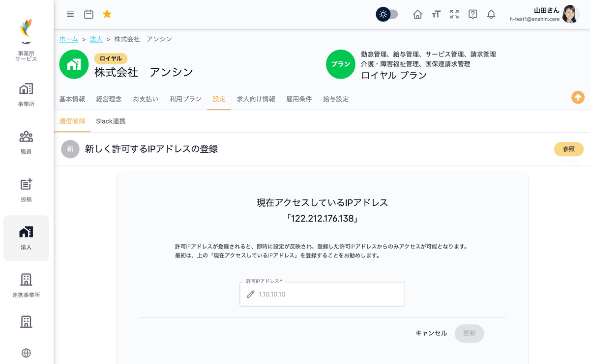The image size is (590, 364).
Task: Click the ロイヤル プラン plan name
Action: click(394, 75)
